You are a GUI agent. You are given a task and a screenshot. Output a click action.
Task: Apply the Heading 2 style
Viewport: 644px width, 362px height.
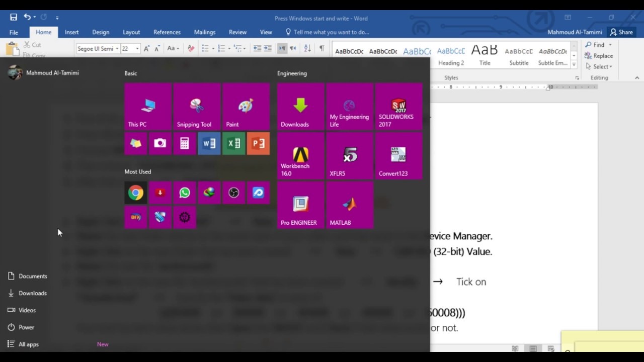(451, 55)
